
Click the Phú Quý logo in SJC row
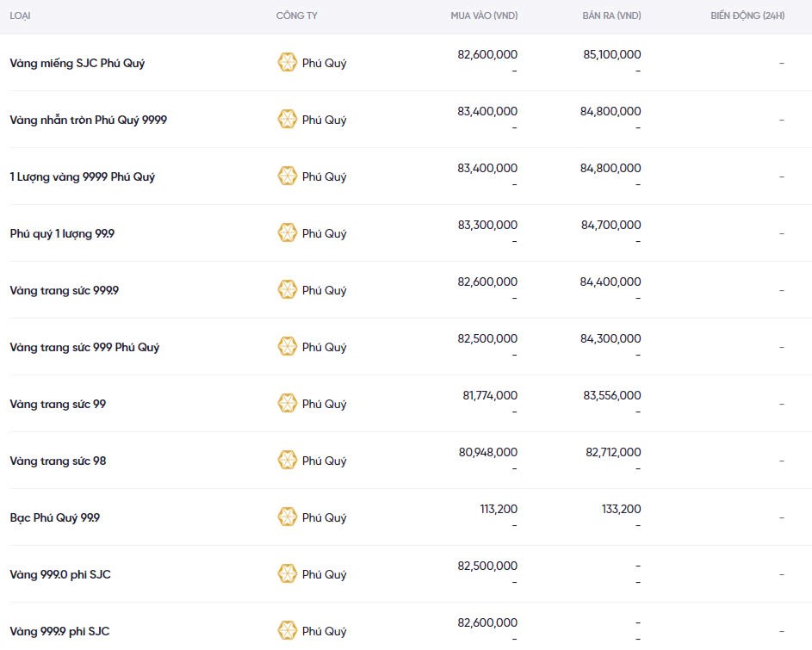pyautogui.click(x=287, y=63)
